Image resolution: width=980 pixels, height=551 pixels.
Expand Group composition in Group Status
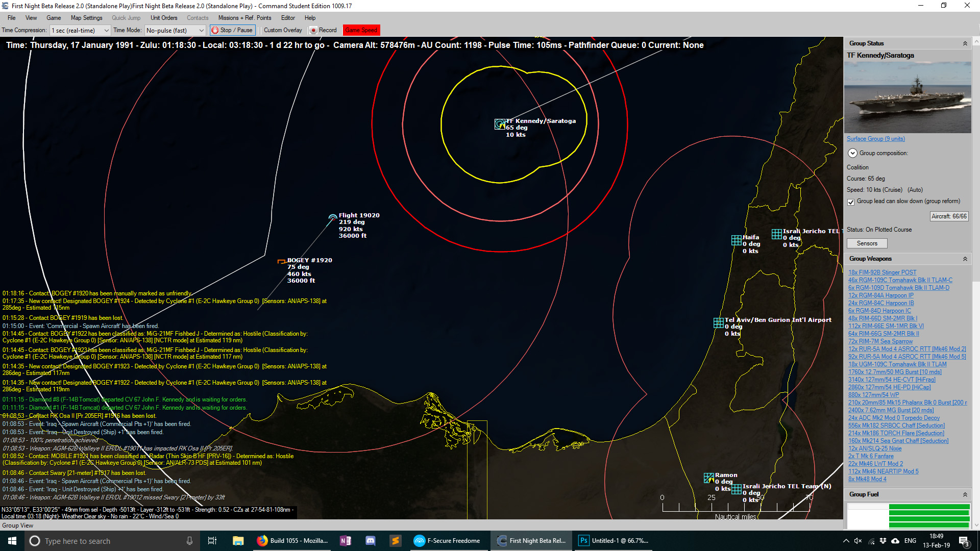[852, 153]
